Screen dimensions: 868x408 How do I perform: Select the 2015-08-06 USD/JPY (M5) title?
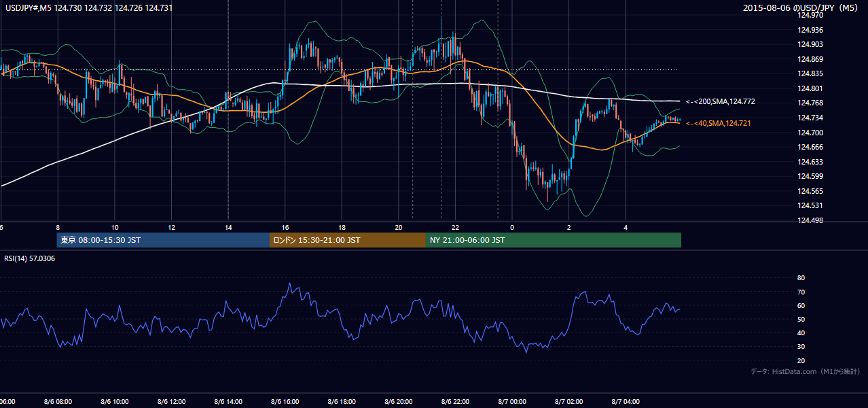tap(801, 7)
